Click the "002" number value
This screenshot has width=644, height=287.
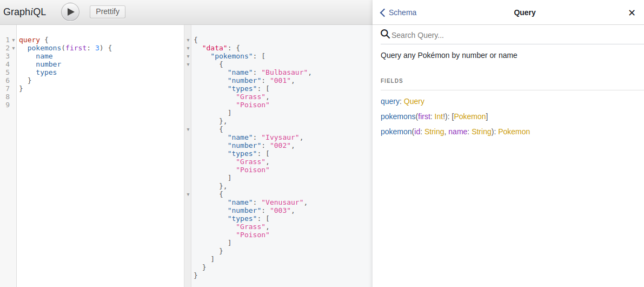pos(281,146)
